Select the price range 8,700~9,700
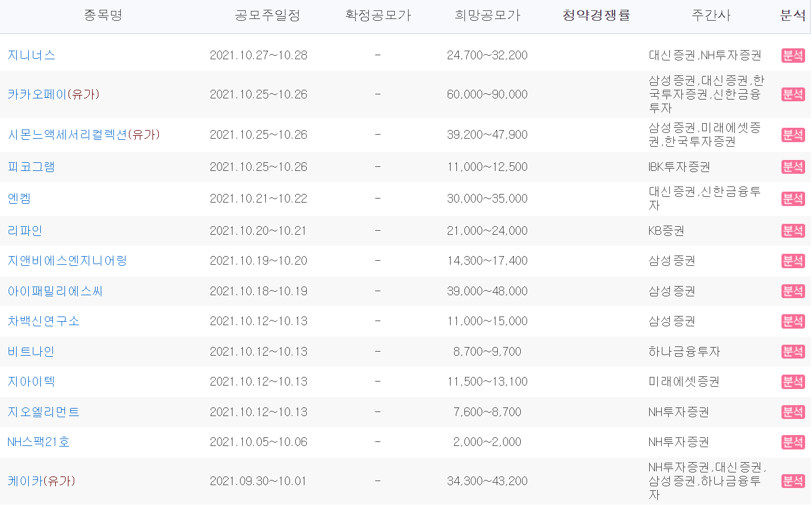 click(x=487, y=352)
